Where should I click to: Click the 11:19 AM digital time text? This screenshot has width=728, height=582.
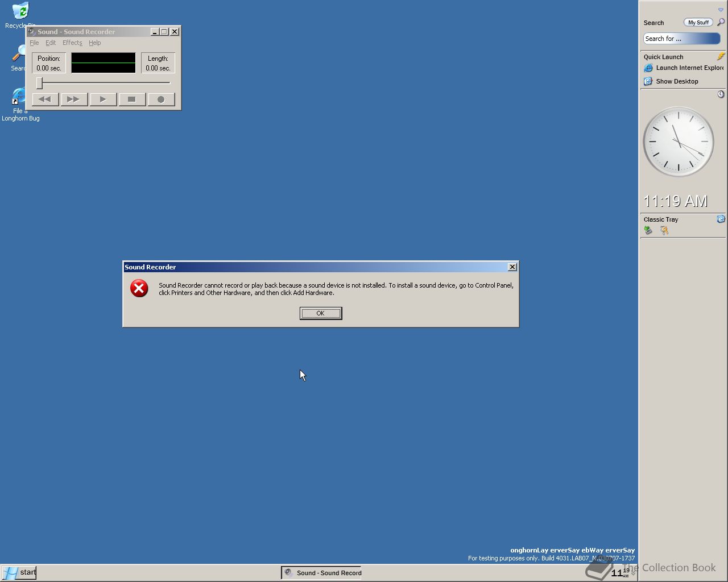[675, 201]
